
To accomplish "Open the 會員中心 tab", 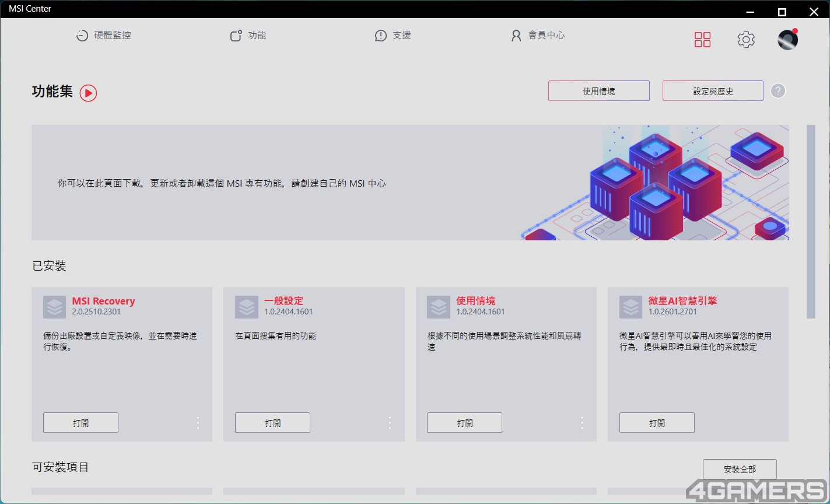I will 537,36.
